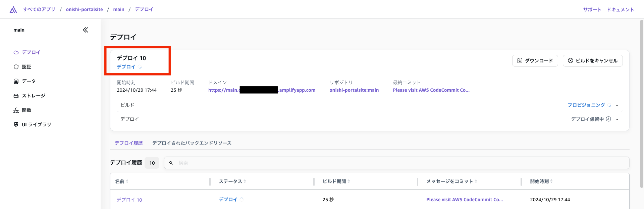644x209 pixels.
Task: Click the ストレージ storage icon in sidebar
Action: (16, 96)
